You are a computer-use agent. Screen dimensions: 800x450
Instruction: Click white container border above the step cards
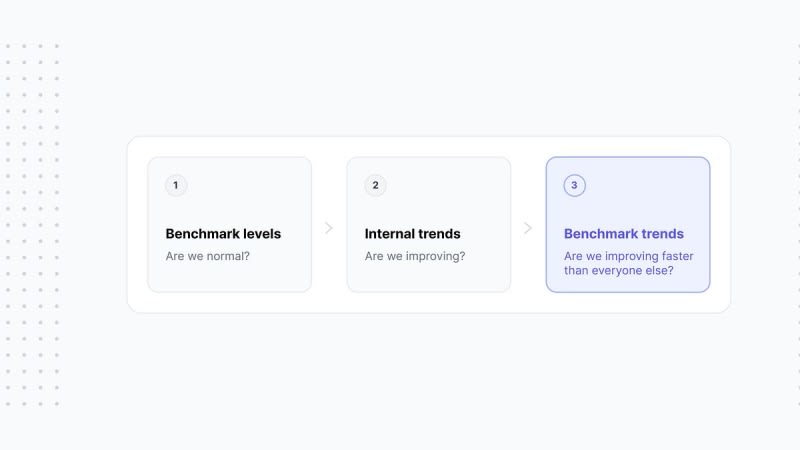click(429, 146)
